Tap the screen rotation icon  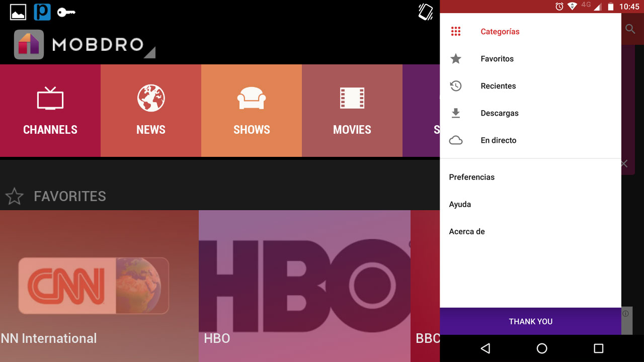pyautogui.click(x=426, y=12)
